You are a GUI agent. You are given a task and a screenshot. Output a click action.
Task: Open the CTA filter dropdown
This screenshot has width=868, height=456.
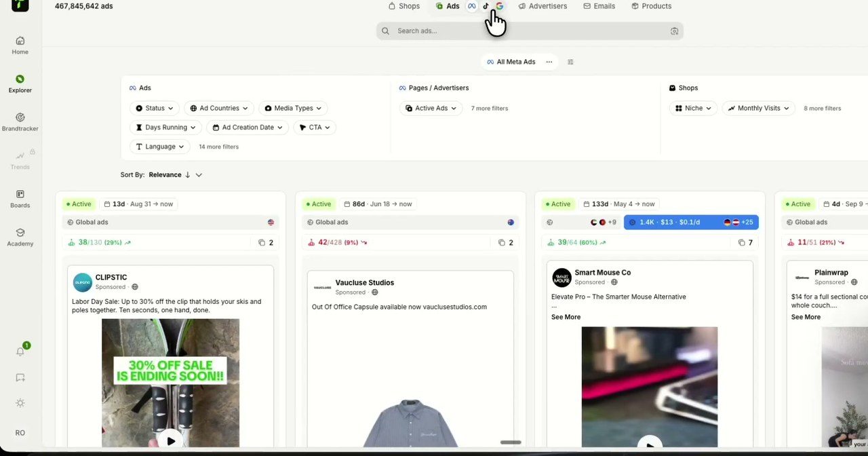point(315,127)
